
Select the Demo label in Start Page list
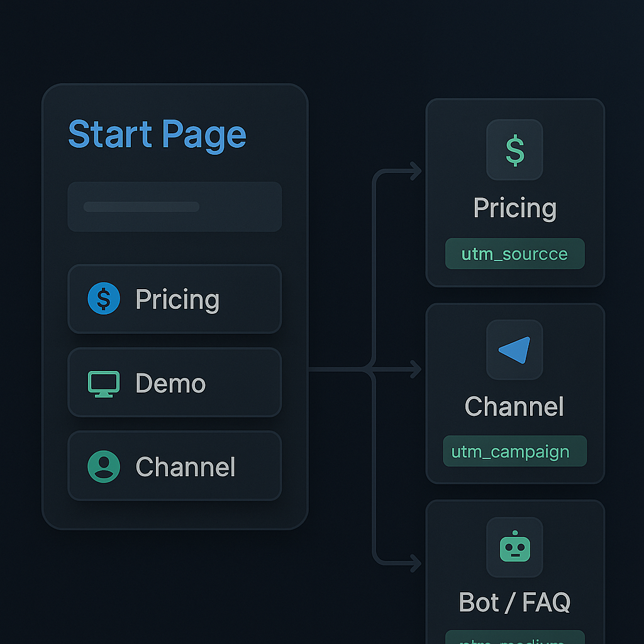(x=170, y=383)
